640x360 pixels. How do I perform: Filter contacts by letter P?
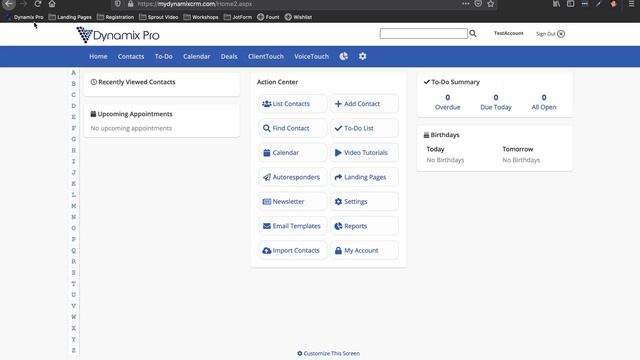[x=73, y=239]
